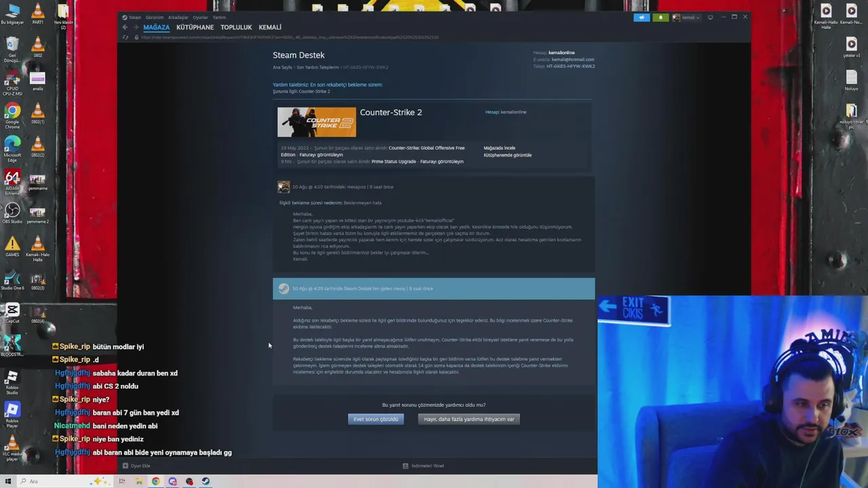The height and width of the screenshot is (488, 868).
Task: Click Oyun Ekle at Steam's bottom bar
Action: click(x=136, y=466)
